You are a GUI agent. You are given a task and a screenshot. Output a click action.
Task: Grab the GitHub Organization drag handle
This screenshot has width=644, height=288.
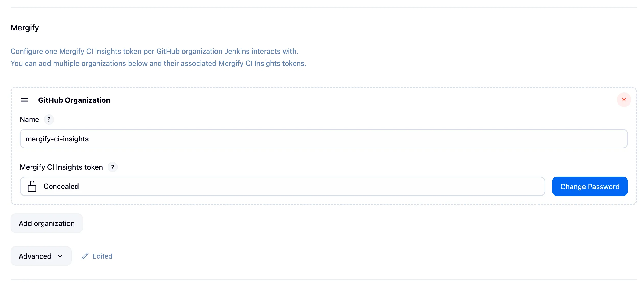pos(25,100)
